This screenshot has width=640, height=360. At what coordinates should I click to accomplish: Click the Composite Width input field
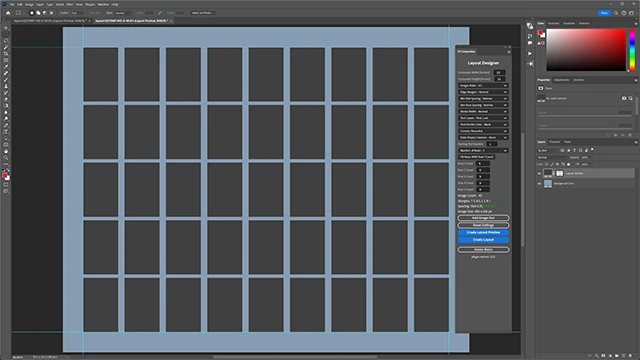pos(499,72)
